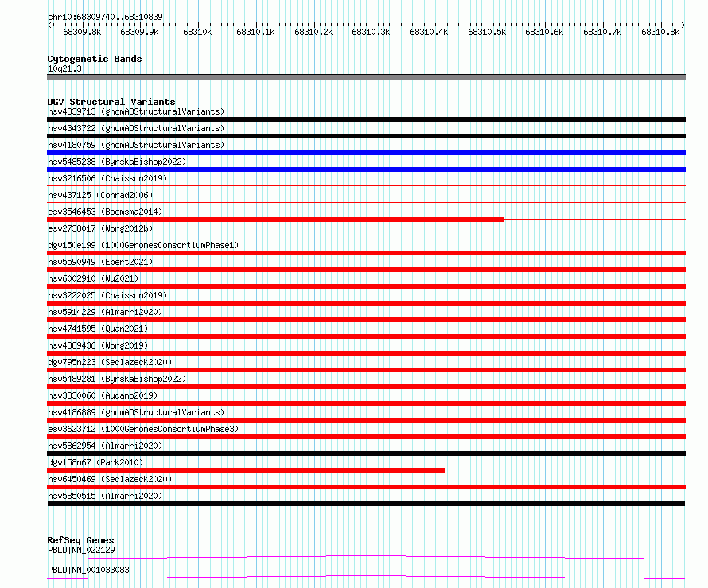708x588 pixels.
Task: Click the black bar under nsv4339713
Action: [x=366, y=119]
